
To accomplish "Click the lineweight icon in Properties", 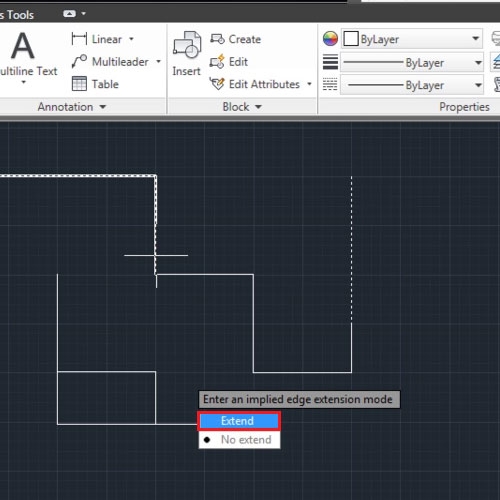I will [x=330, y=62].
